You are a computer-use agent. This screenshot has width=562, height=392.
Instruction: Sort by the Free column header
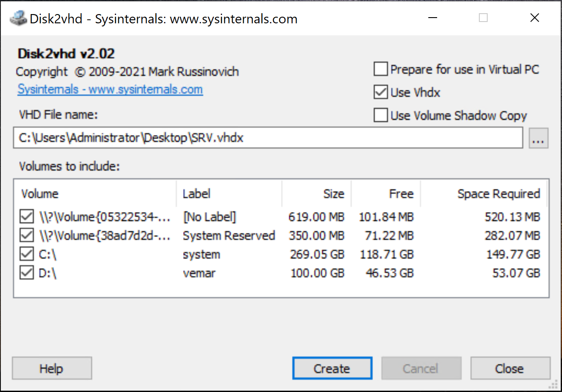click(x=386, y=194)
